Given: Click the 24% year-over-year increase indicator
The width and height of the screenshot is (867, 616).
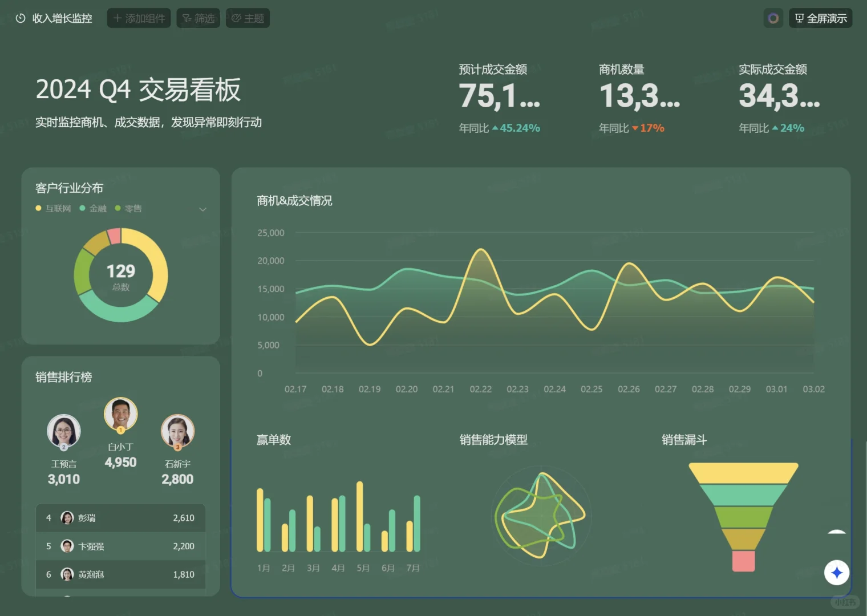Looking at the screenshot, I should click(788, 128).
